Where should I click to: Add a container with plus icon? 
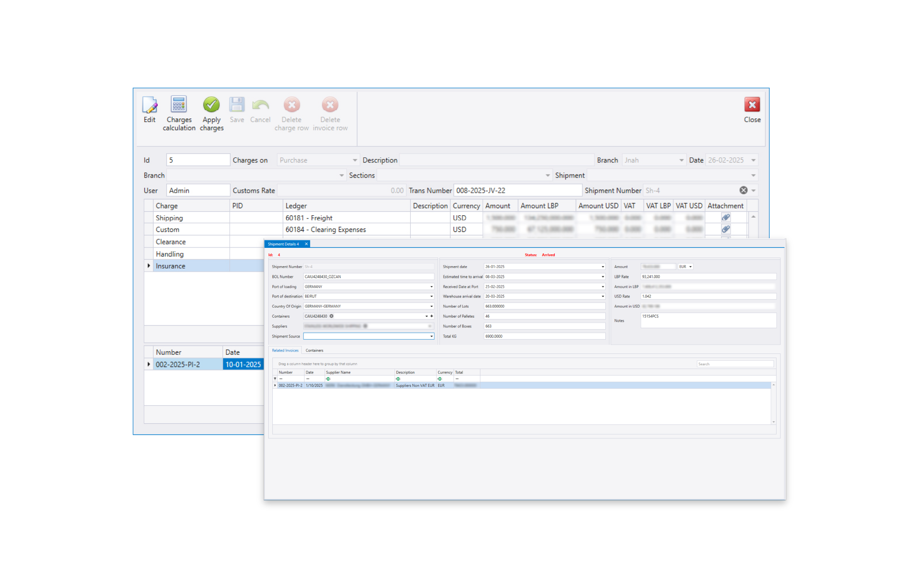click(432, 316)
